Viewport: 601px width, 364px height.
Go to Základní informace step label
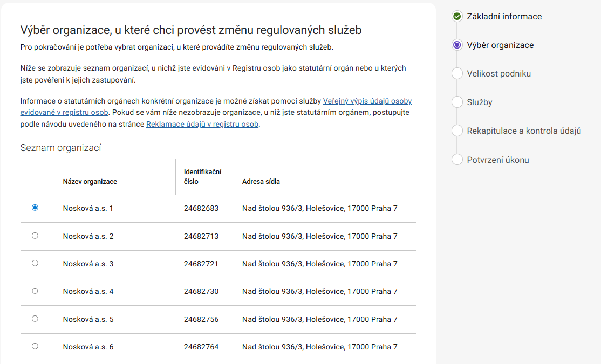pos(504,16)
